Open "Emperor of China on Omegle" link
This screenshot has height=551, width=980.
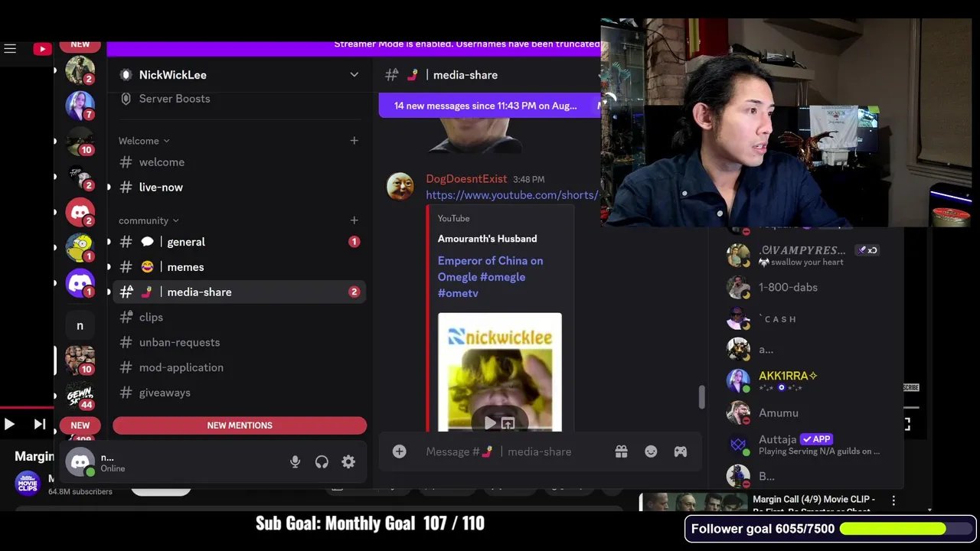pyautogui.click(x=491, y=277)
